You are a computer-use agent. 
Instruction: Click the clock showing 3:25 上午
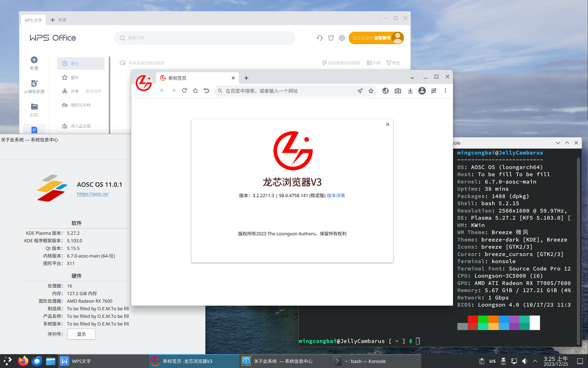[556, 361]
